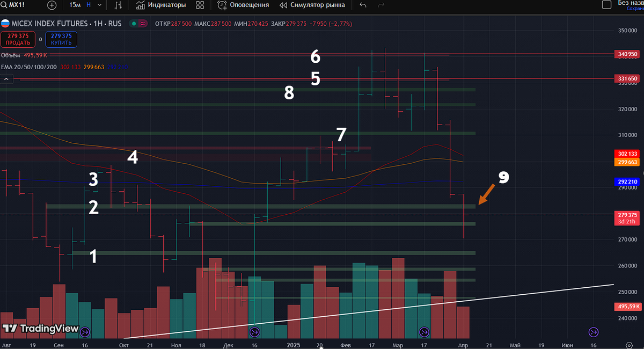This screenshot has height=349, width=644.
Task: Click the red EMA value 302 133 in legend
Action: pos(70,67)
